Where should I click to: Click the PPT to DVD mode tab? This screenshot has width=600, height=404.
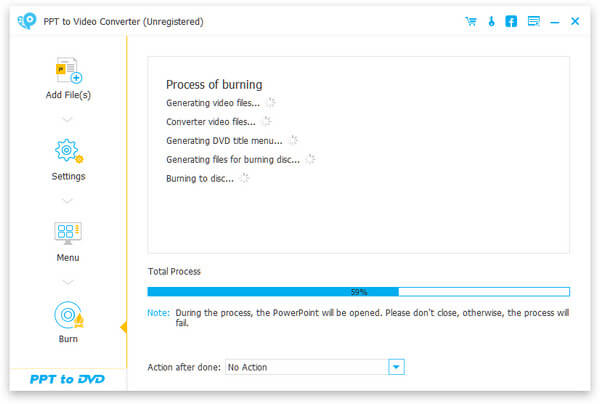pos(68,380)
